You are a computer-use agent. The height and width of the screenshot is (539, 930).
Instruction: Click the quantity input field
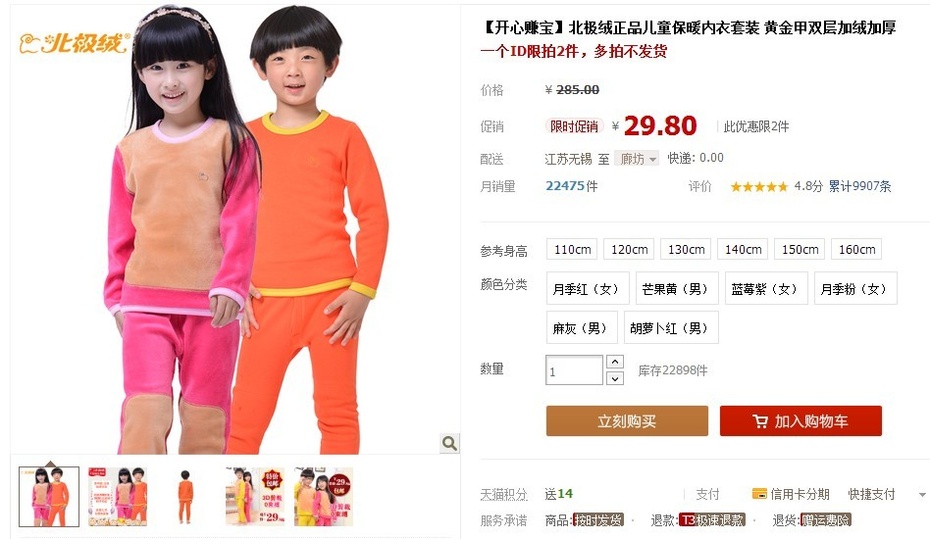pyautogui.click(x=574, y=371)
